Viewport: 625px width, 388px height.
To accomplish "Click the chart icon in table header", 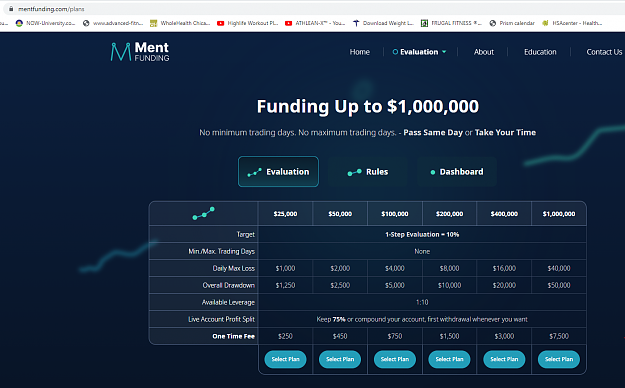I will [203, 213].
